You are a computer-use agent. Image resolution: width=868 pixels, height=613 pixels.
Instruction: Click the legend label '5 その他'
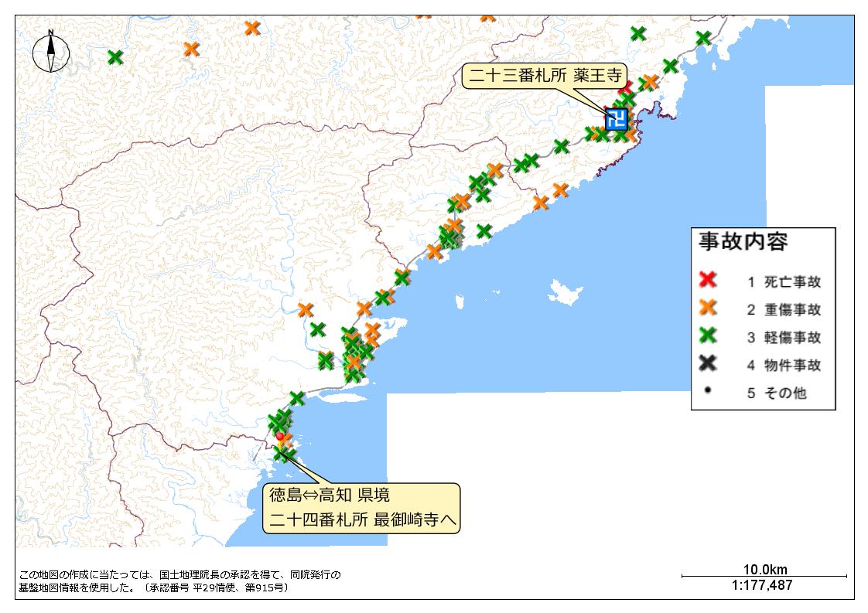777,393
